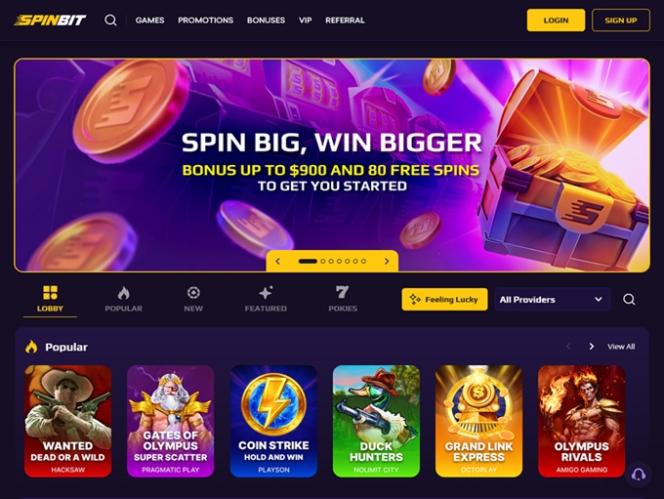This screenshot has height=499, width=664.
Task: Open the Coin Strike Hold and Win game
Action: (274, 421)
